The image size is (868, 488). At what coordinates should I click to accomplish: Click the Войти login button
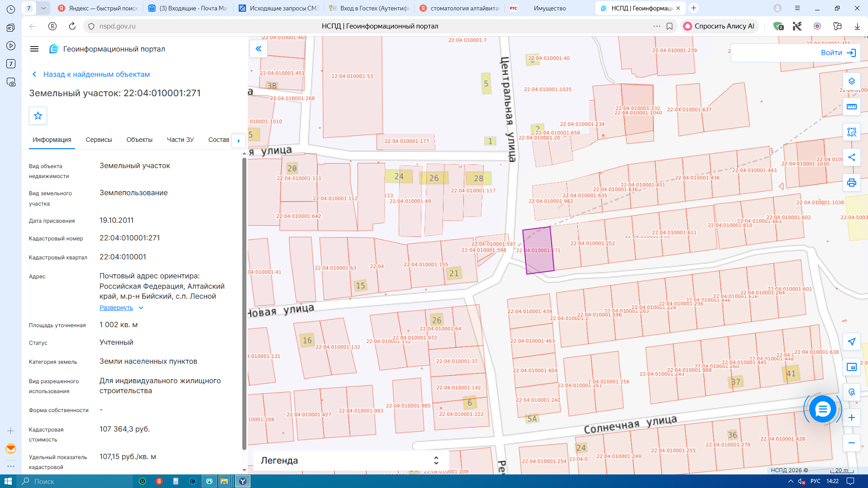pos(838,52)
